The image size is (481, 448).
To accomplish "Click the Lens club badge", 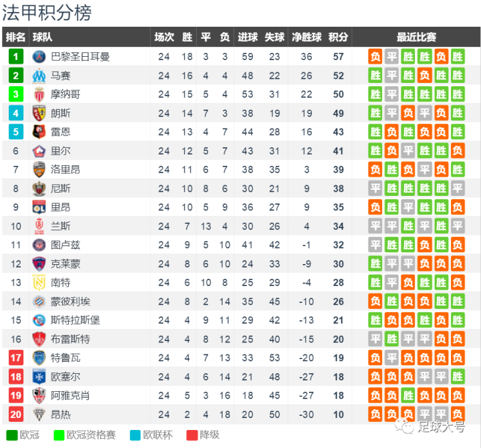I will (x=39, y=113).
